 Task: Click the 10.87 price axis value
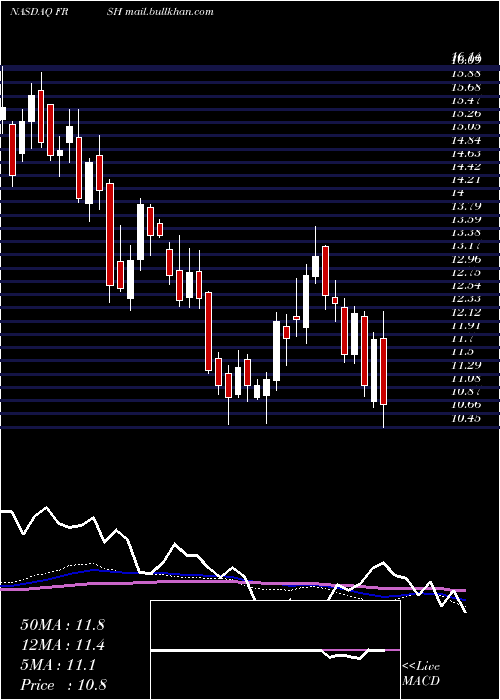click(x=466, y=391)
